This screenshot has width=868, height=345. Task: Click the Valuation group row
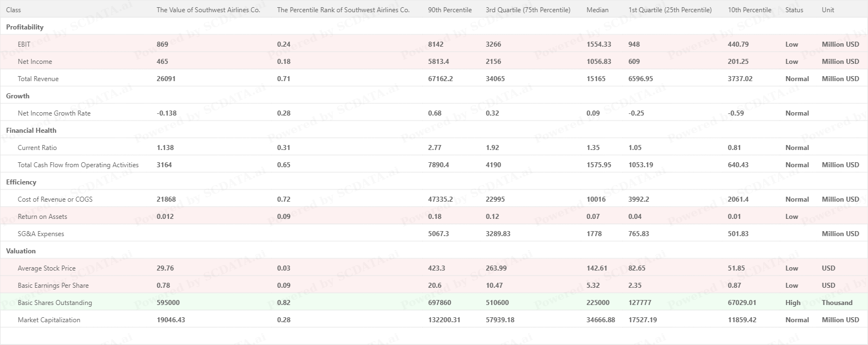coord(434,251)
